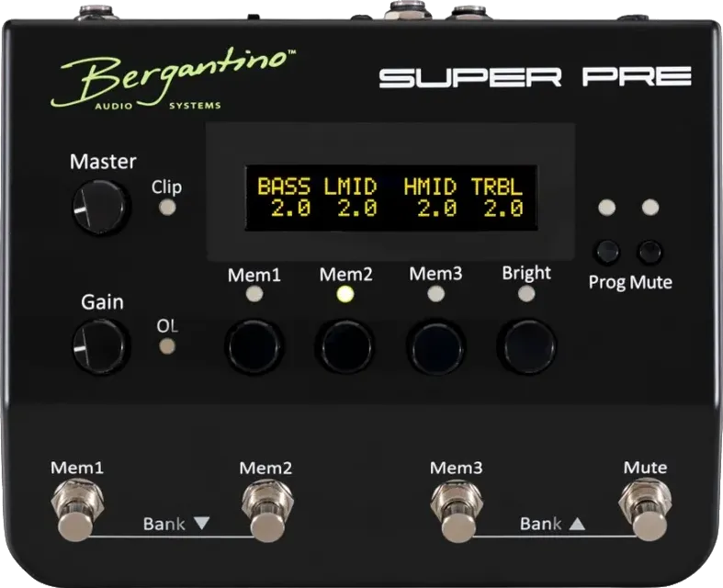
Task: Click the Bergantino Audio Systems logo
Action: (x=173, y=79)
